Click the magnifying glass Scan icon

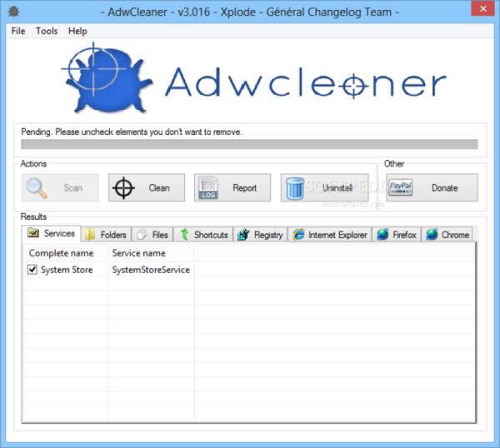[37, 188]
